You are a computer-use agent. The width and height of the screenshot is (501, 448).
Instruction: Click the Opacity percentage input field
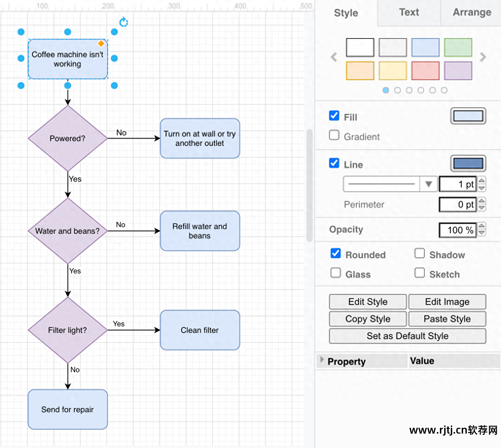[x=457, y=230]
